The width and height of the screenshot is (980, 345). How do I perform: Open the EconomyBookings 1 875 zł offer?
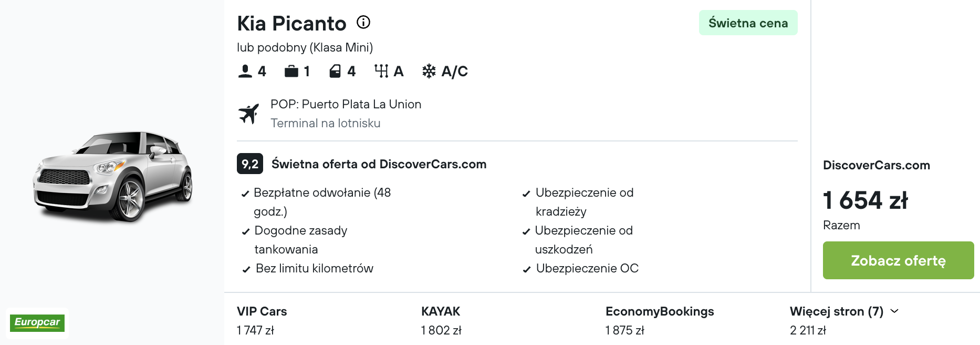pos(659,320)
